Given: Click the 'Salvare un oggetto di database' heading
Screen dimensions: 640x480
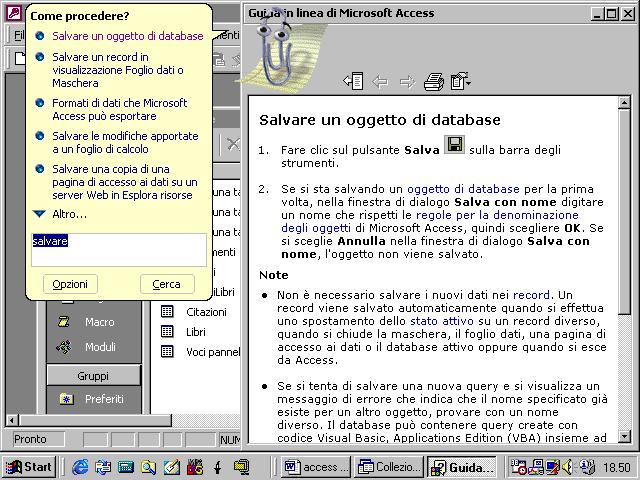Looking at the screenshot, I should point(380,120).
